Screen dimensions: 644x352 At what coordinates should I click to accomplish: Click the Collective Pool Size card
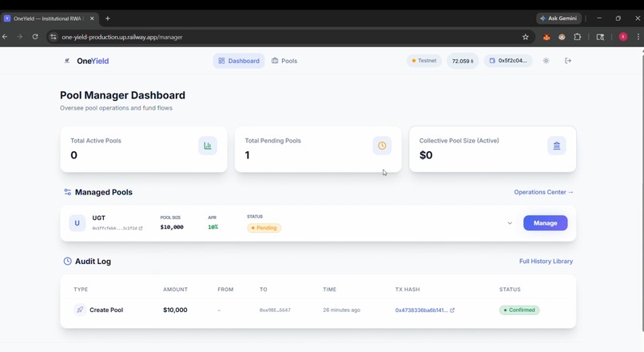coord(492,150)
